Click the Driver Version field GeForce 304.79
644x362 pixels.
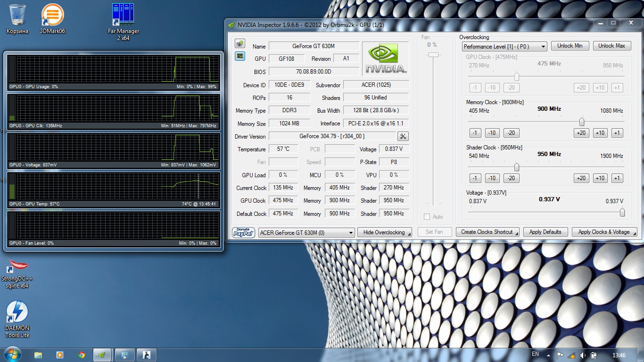point(332,136)
